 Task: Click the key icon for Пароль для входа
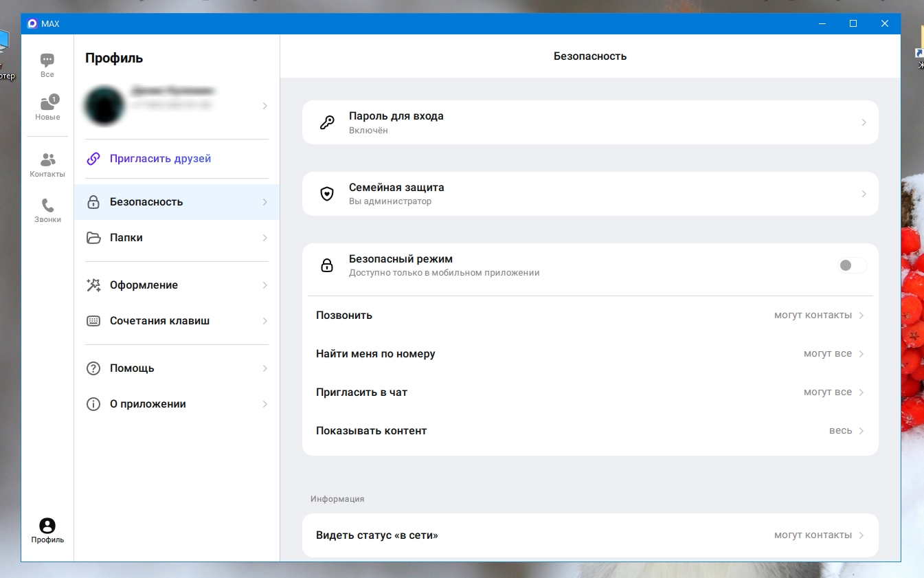[327, 123]
